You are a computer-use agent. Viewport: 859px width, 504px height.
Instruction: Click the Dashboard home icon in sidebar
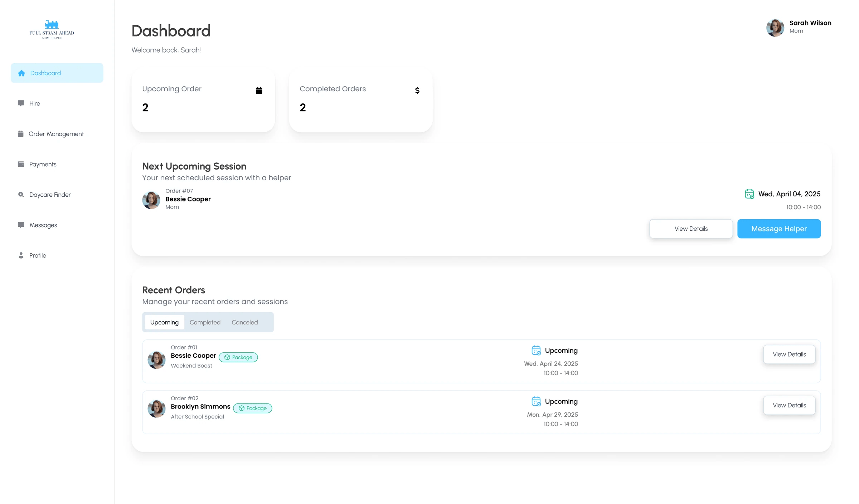coord(21,73)
